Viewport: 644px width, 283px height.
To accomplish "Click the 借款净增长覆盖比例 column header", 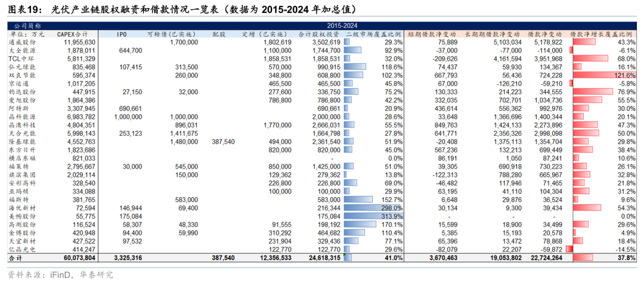I will coord(602,34).
